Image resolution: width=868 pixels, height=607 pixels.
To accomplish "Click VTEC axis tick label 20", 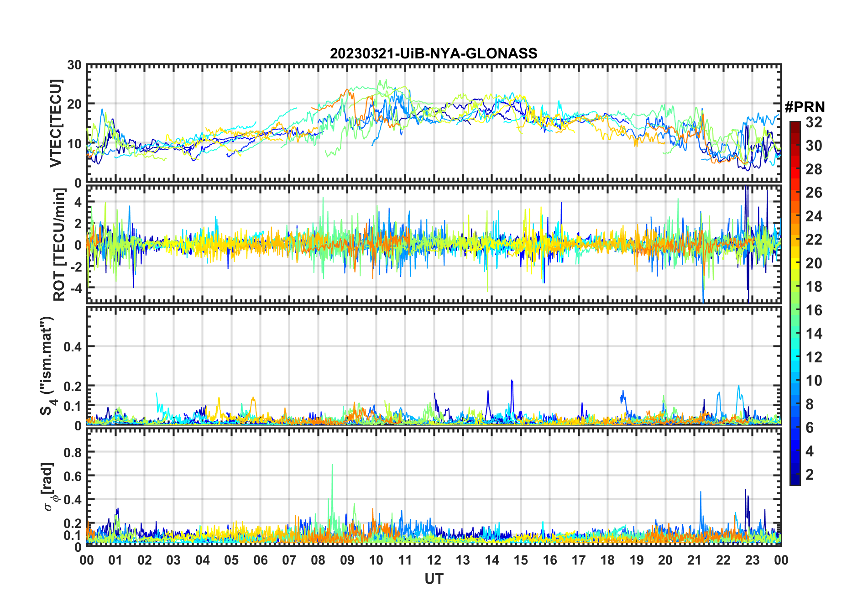I will [74, 104].
